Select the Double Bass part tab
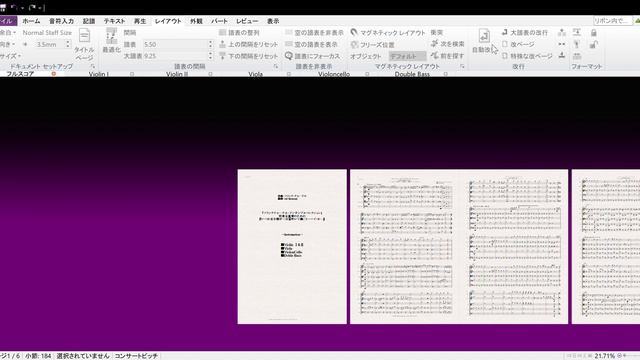The width and height of the screenshot is (640, 360). coord(412,74)
